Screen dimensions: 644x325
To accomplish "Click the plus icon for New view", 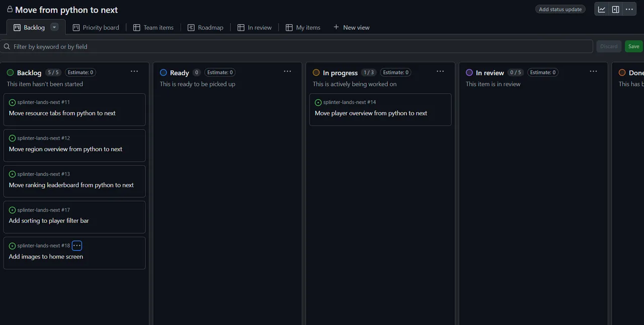I will (336, 27).
